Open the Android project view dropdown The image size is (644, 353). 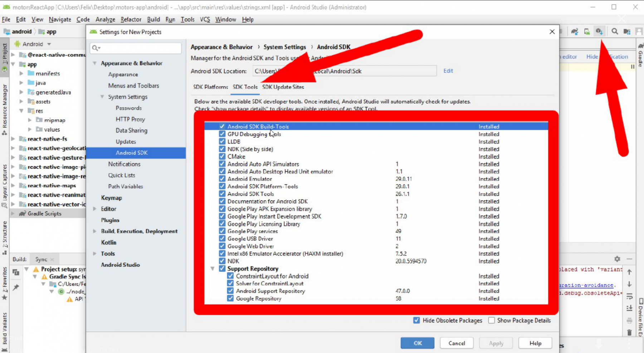pyautogui.click(x=49, y=44)
